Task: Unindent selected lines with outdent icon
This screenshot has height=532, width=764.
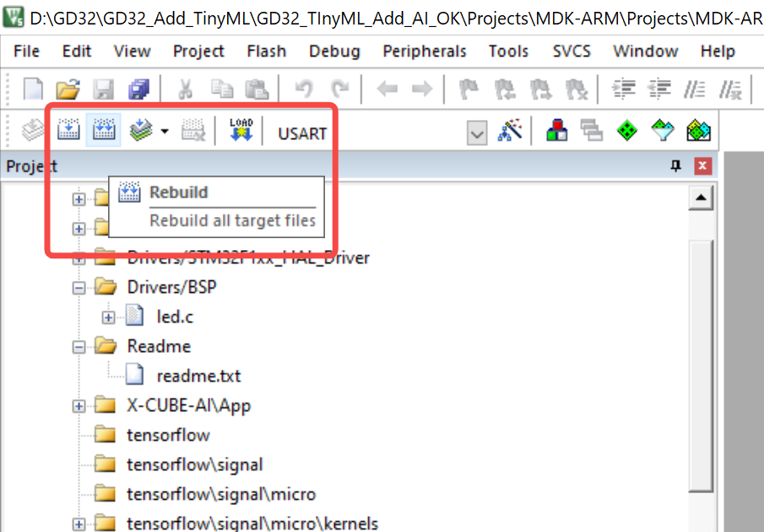Action: 659,90
